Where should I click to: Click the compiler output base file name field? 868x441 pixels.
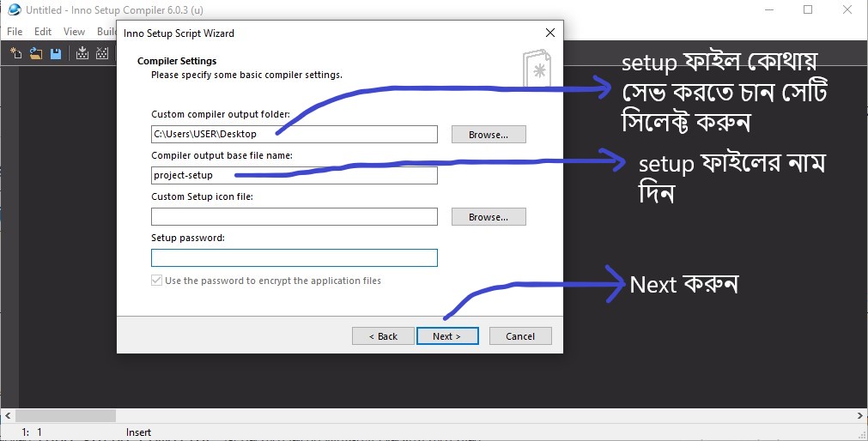294,175
